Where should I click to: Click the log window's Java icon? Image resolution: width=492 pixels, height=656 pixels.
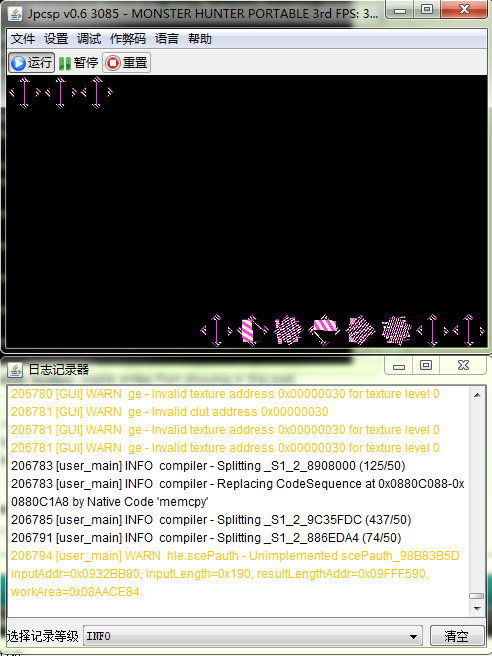[15, 369]
